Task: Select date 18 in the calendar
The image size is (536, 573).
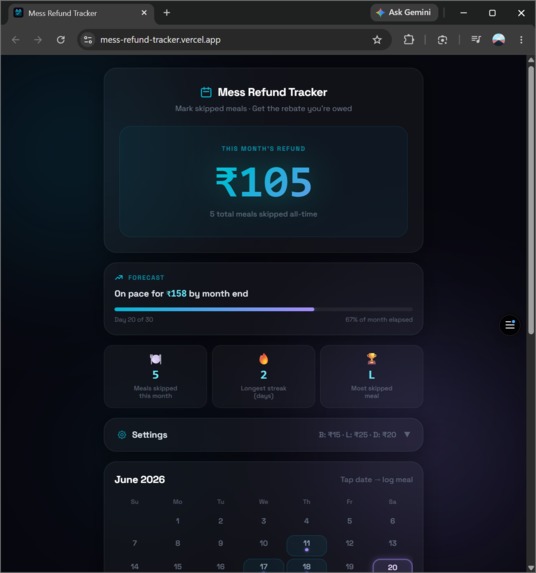Action: 307,566
